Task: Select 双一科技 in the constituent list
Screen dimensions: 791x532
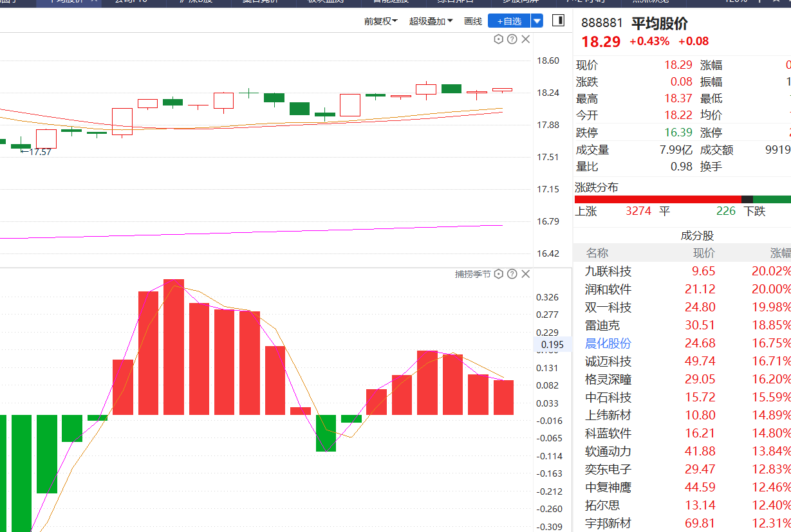Action: click(608, 307)
